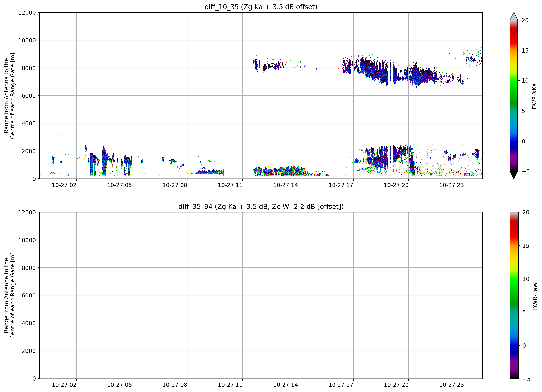Click the '10-27 23' x-tick of the diff_35_94 plot
542x392 pixels.
pos(452,385)
